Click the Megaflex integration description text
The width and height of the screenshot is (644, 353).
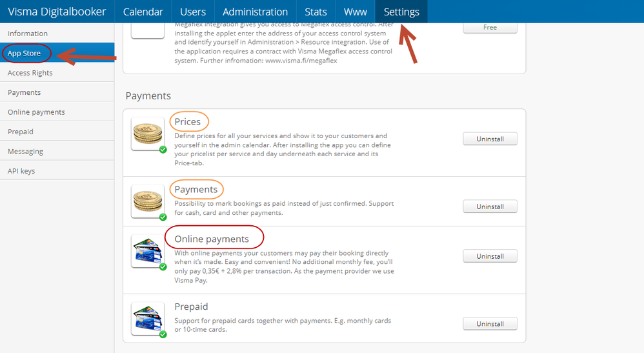point(283,43)
